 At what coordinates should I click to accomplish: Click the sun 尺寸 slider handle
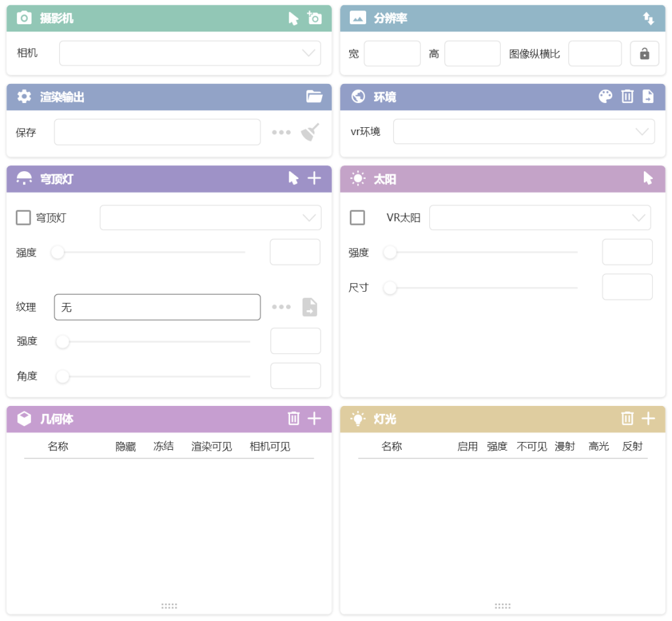[x=390, y=287]
